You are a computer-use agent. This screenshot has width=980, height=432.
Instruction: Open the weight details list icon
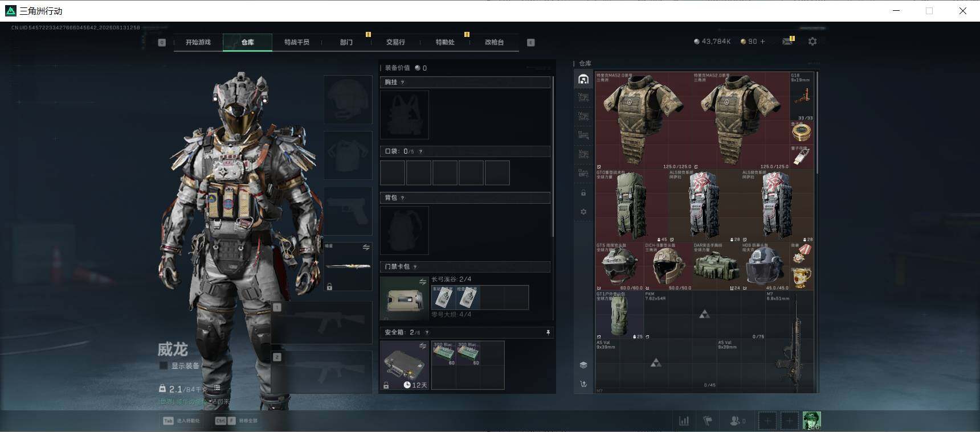coord(217,388)
